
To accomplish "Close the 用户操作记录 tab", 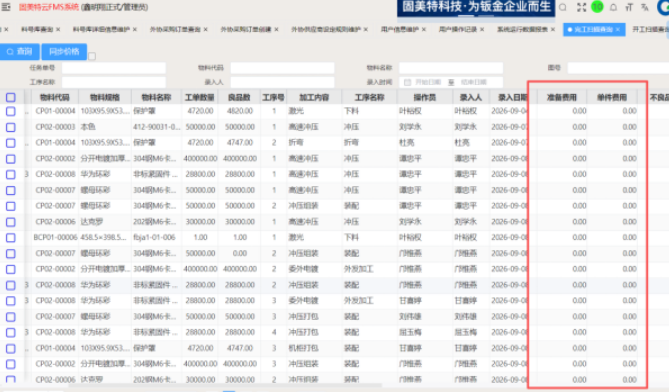I will 482,29.
